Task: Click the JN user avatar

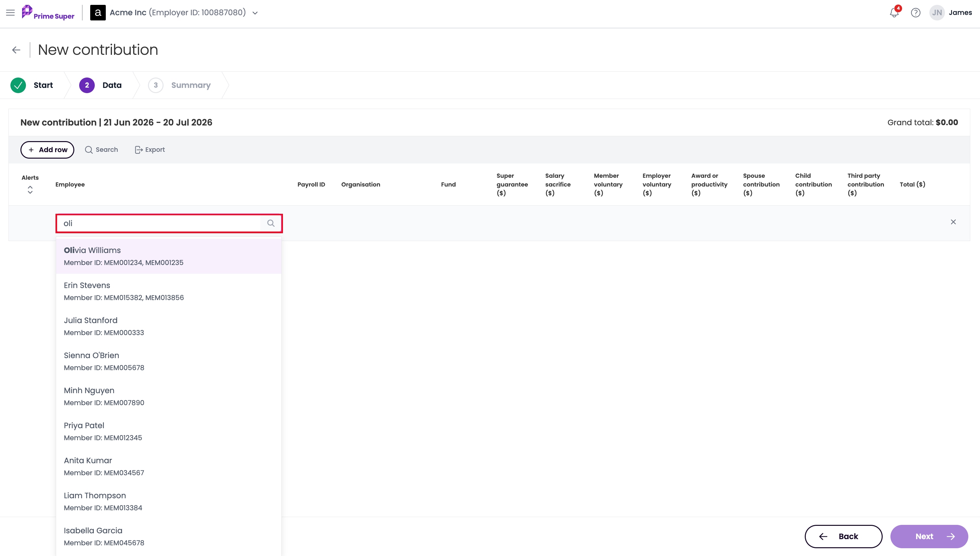Action: [x=937, y=13]
